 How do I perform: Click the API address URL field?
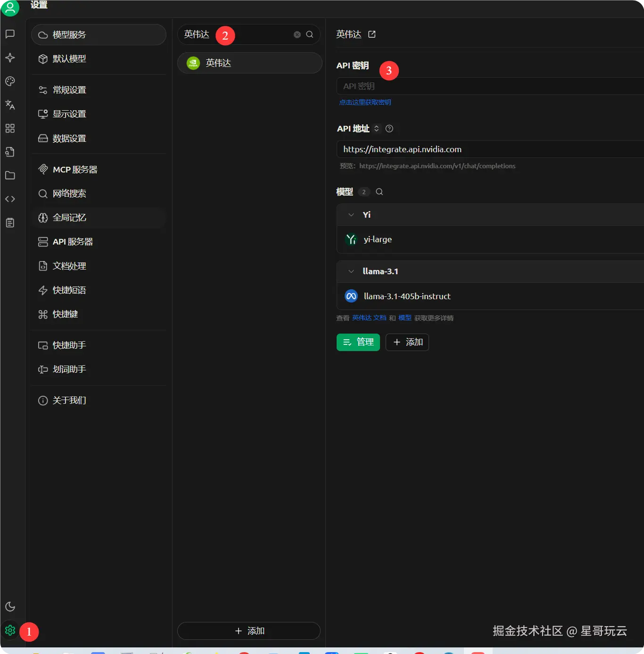pyautogui.click(x=490, y=149)
